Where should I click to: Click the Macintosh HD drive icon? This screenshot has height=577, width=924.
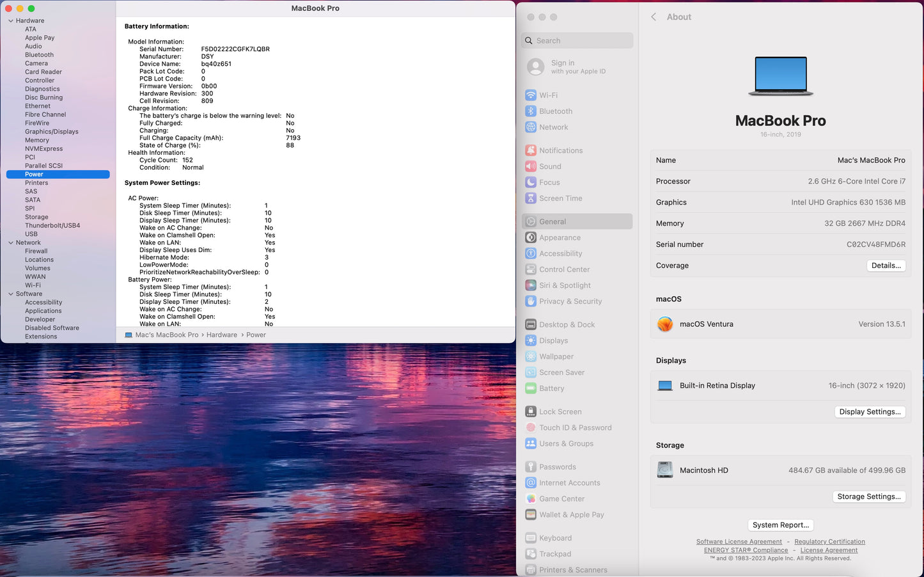(x=665, y=470)
